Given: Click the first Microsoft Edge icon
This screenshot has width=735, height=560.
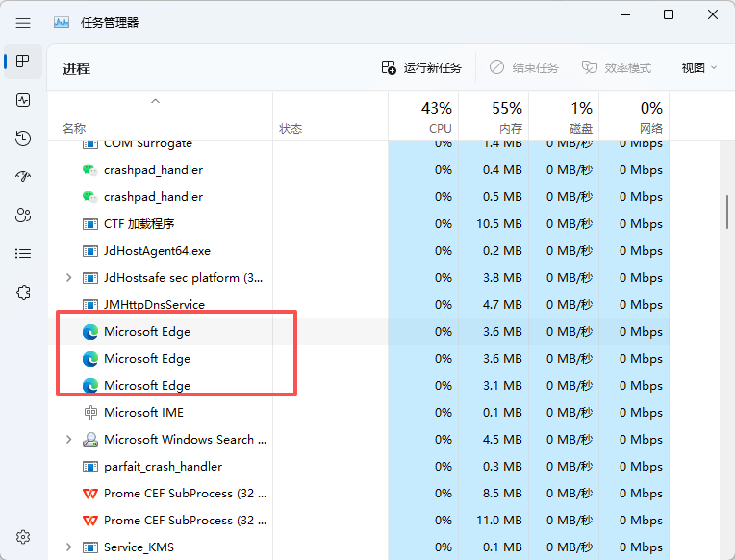Looking at the screenshot, I should [90, 332].
